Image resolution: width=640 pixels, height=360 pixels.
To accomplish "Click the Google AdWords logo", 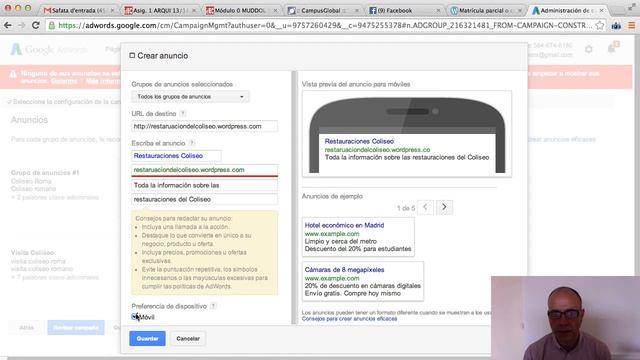I will (x=49, y=49).
